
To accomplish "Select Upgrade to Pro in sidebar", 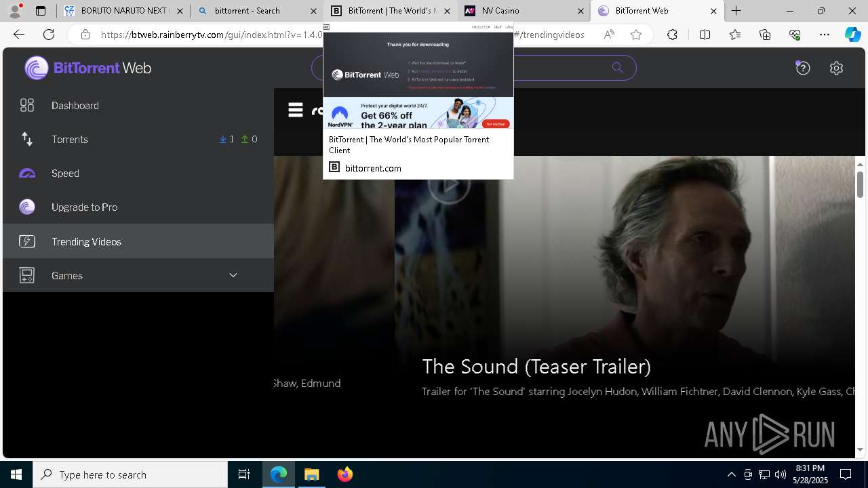I will [x=138, y=207].
